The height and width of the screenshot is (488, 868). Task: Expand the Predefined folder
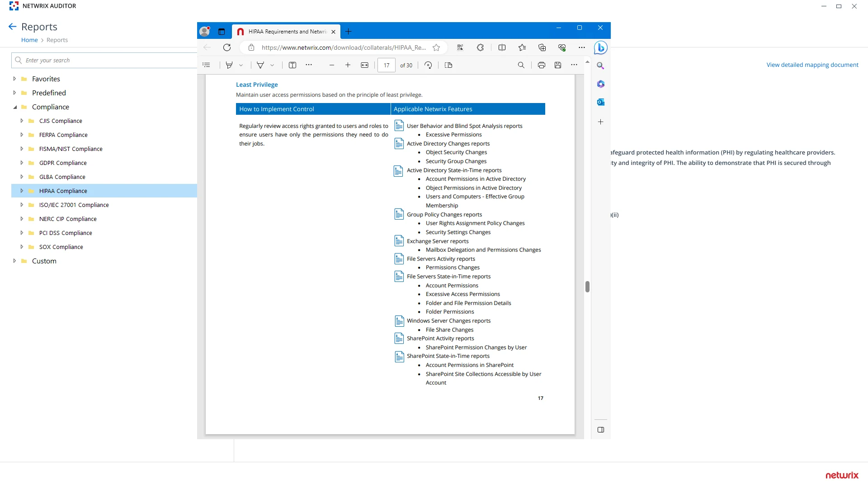[14, 93]
